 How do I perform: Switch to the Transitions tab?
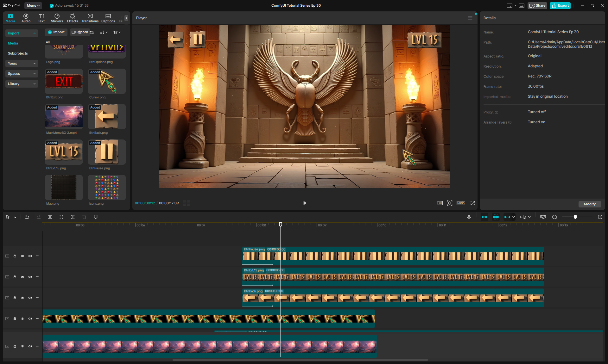coord(90,18)
